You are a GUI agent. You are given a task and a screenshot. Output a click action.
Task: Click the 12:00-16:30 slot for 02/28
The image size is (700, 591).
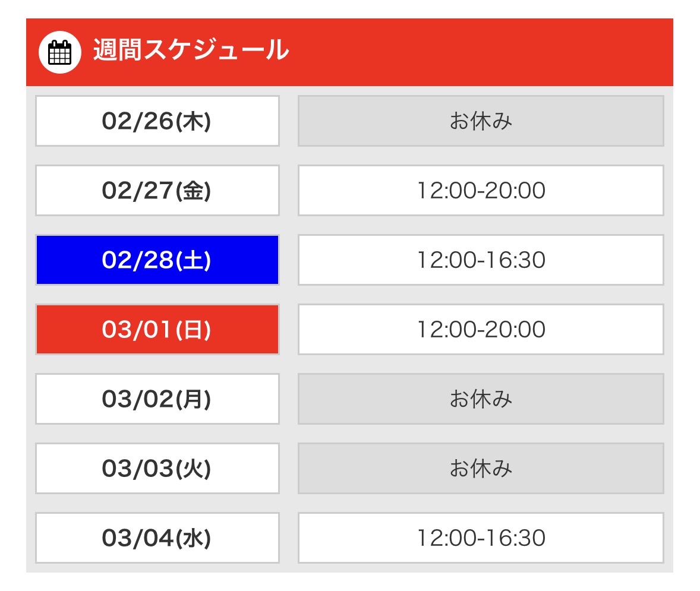480,260
